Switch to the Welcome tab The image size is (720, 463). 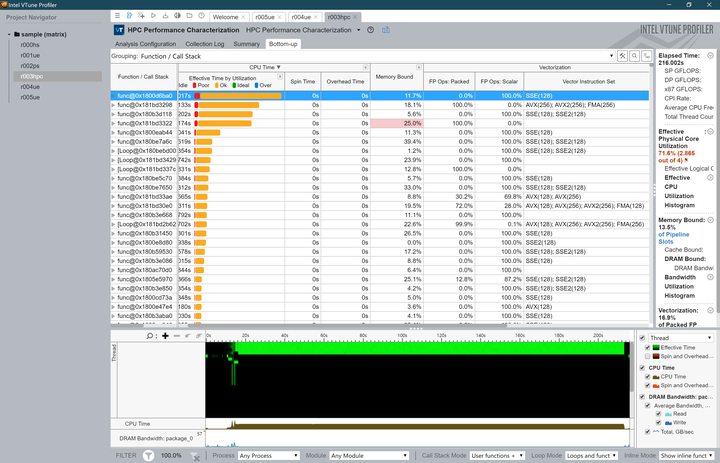click(x=225, y=17)
